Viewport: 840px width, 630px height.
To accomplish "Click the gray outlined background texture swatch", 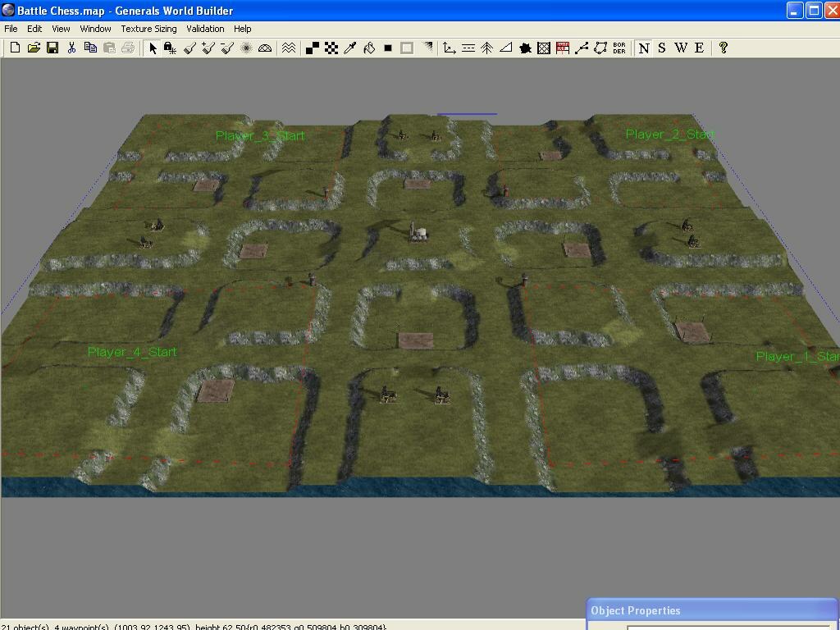I will [x=407, y=48].
